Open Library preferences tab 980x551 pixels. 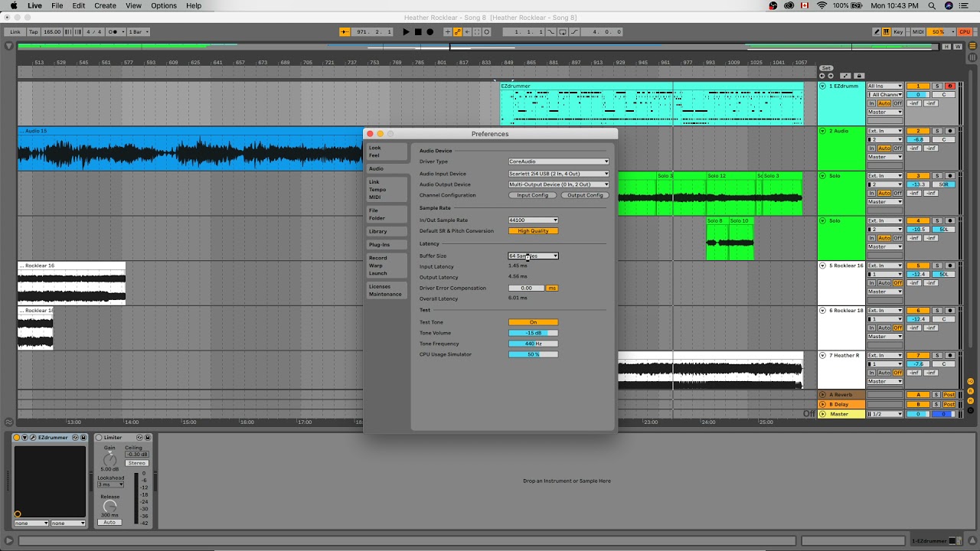[x=386, y=231]
